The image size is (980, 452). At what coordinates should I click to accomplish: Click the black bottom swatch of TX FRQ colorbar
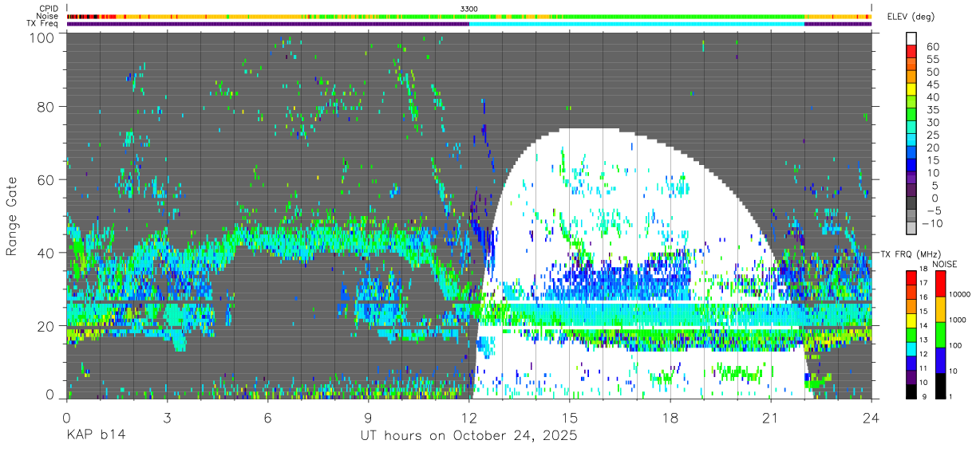point(910,392)
